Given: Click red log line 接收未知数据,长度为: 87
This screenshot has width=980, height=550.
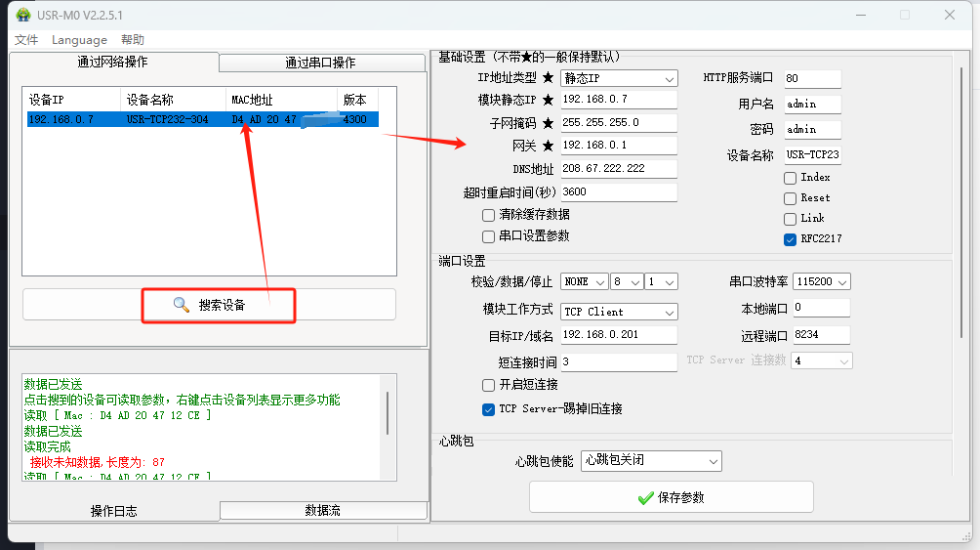Looking at the screenshot, I should [x=98, y=462].
